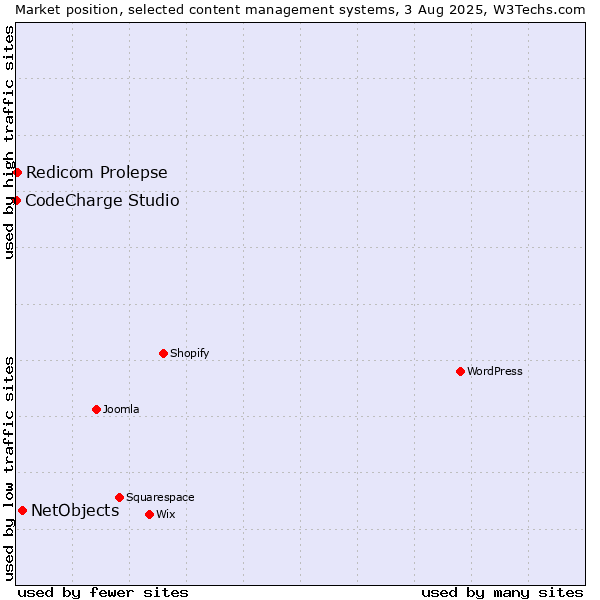The width and height of the screenshot is (600, 600).
Task: Click the 'used by fewer sites' axis label
Action: (x=103, y=593)
